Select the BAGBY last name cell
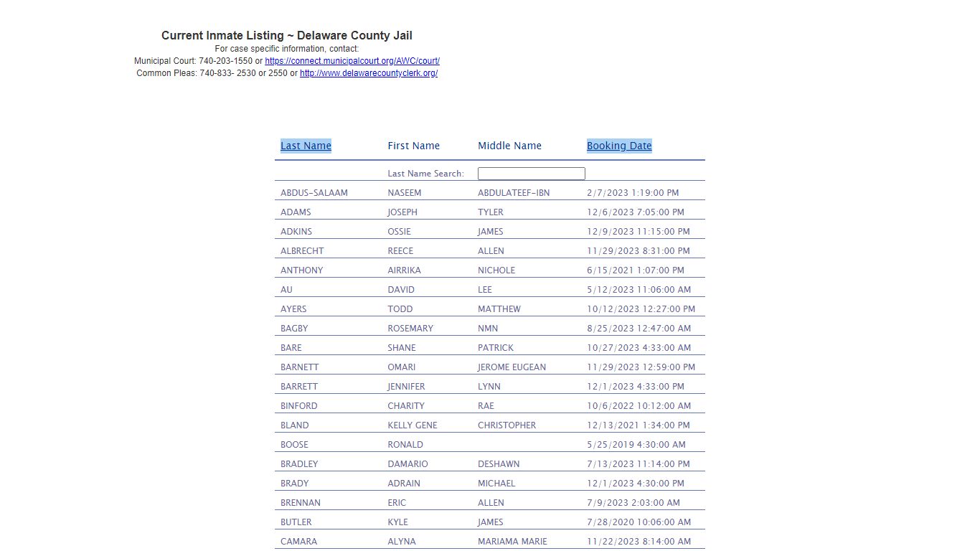Viewport: 980px width, 551px height. (x=294, y=329)
